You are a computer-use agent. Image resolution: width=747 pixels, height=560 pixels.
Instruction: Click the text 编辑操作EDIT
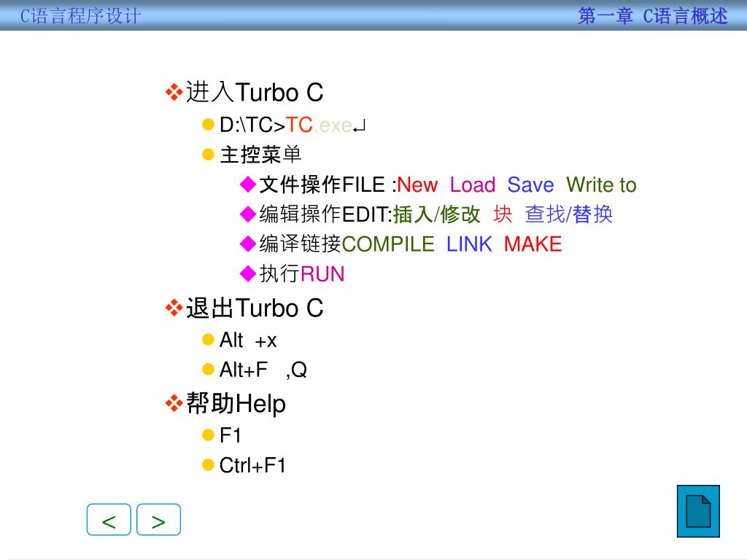coord(324,214)
